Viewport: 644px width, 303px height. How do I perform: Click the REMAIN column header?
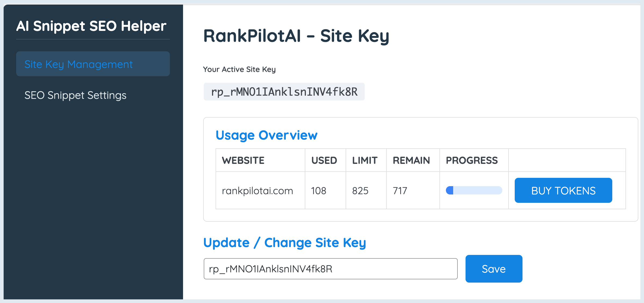coord(411,160)
